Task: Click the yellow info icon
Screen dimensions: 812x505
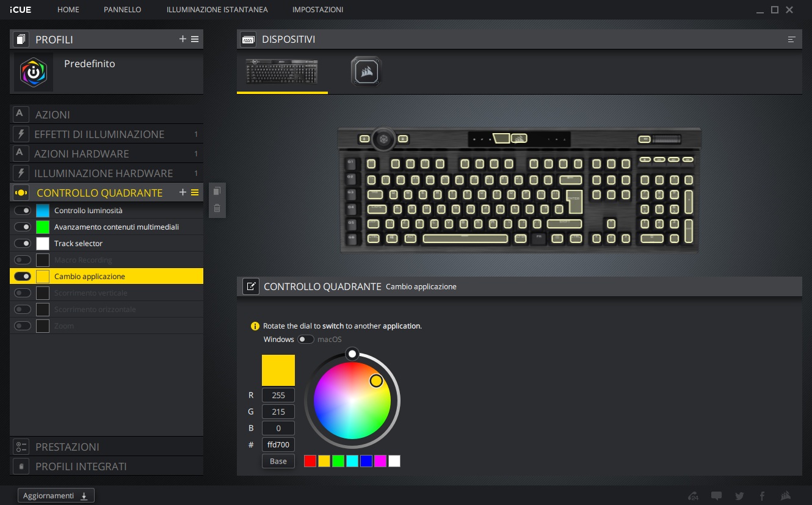Action: coord(255,326)
